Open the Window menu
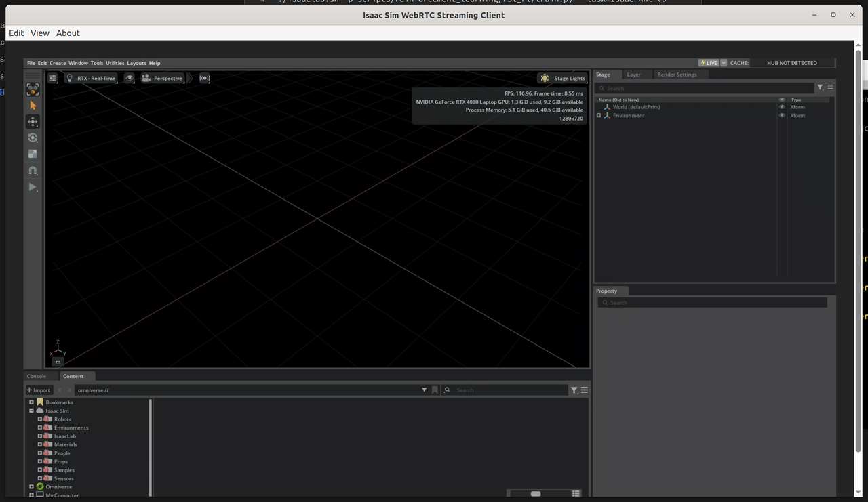Viewport: 868px width, 502px height. [78, 63]
